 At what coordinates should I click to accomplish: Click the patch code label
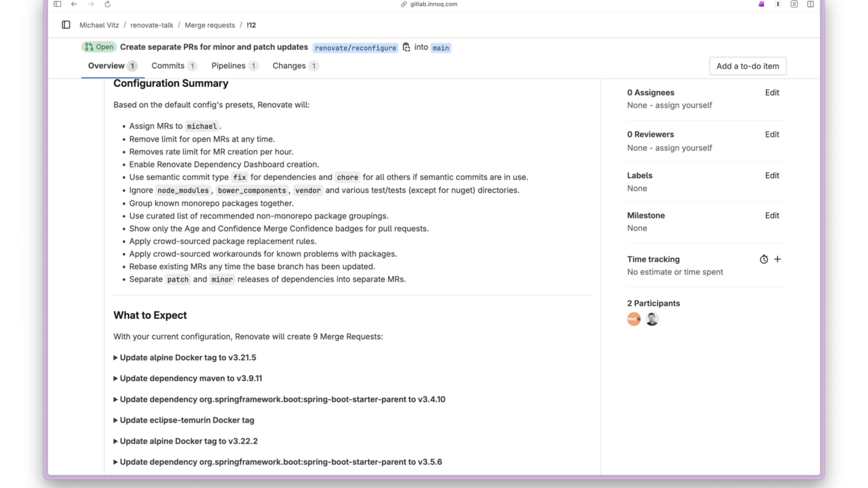(178, 279)
